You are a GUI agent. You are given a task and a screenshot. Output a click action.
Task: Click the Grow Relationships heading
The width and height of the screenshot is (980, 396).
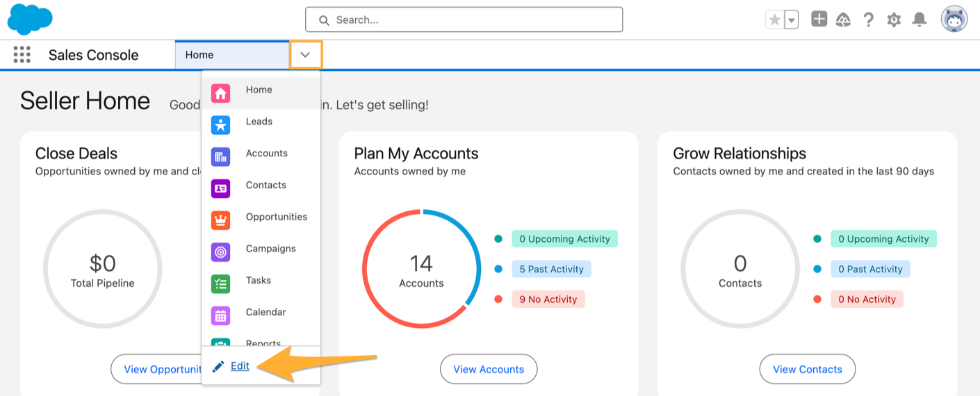click(740, 154)
